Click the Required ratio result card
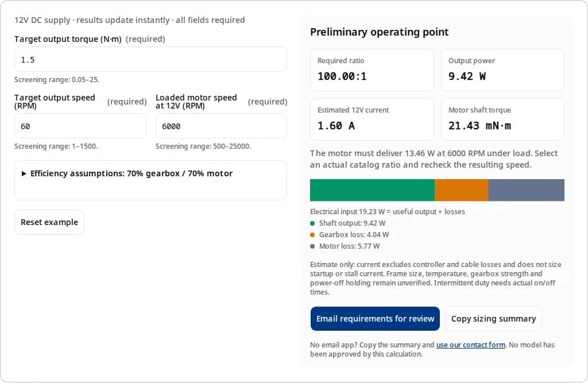Viewport: 588px width, 383px height. [x=372, y=70]
